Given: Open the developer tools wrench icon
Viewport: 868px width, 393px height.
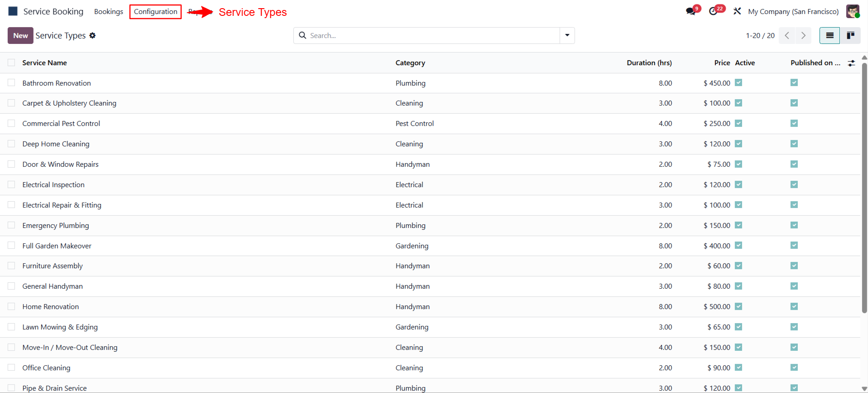Looking at the screenshot, I should pyautogui.click(x=737, y=11).
